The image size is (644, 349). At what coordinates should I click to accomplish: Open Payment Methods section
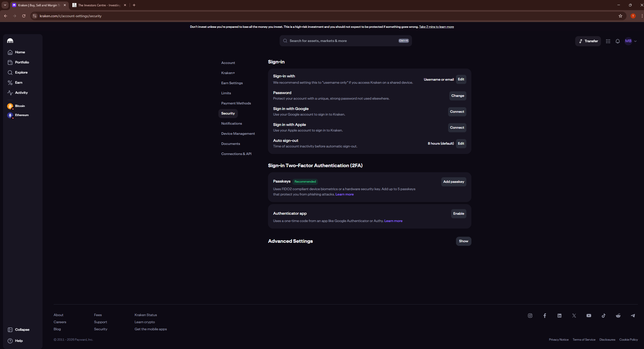point(236,103)
